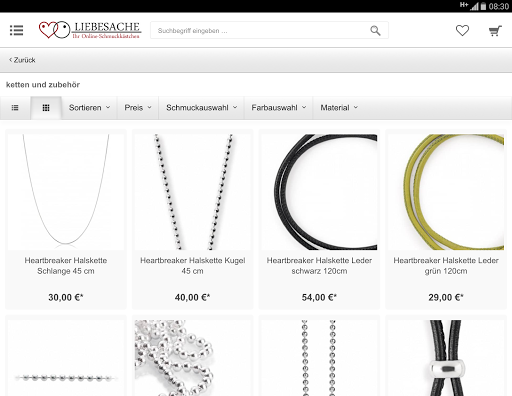
Task: Open the horizontal ball chain bracelet thumbnail
Action: tap(66, 358)
